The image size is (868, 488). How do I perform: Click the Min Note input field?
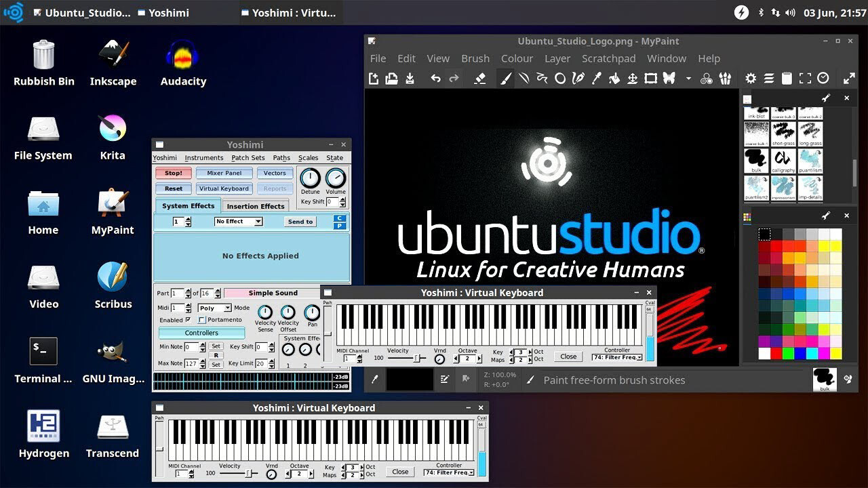[191, 347]
